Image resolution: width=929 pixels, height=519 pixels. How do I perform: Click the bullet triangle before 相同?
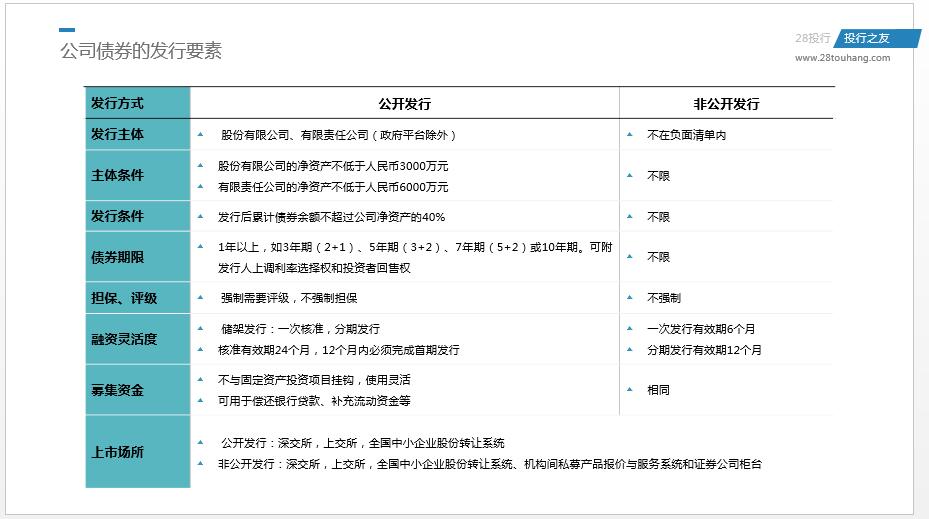click(630, 389)
